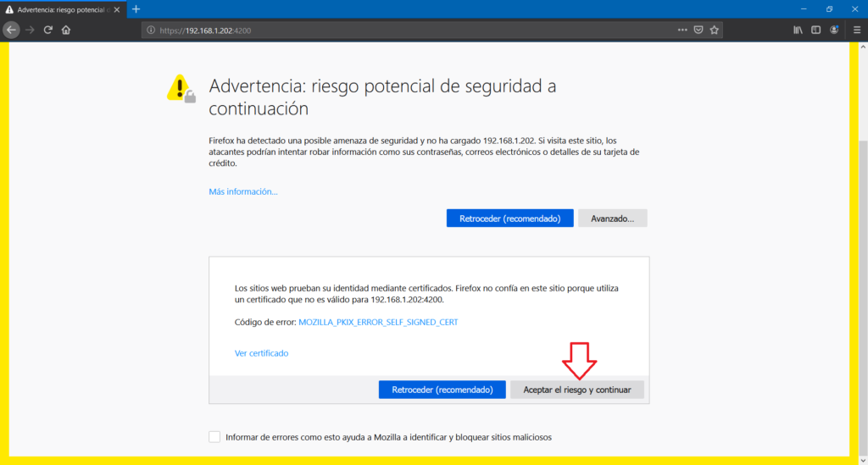Enable the Informar de errores checkbox
This screenshot has width=868, height=465.
click(214, 437)
